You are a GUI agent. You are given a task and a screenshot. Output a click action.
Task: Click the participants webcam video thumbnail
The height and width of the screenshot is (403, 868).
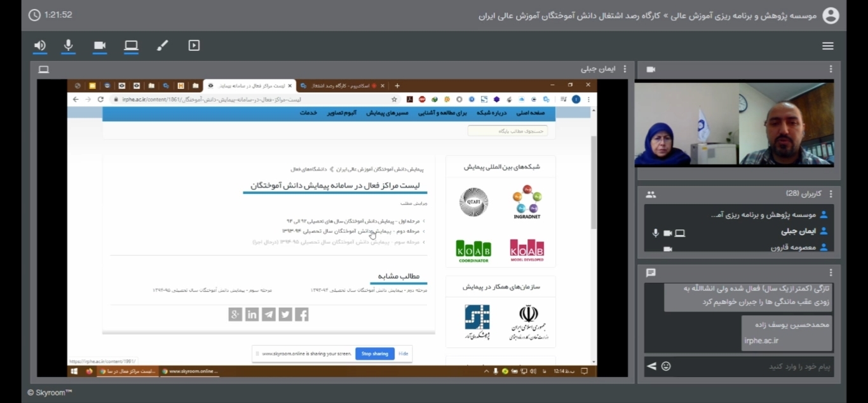tap(734, 125)
